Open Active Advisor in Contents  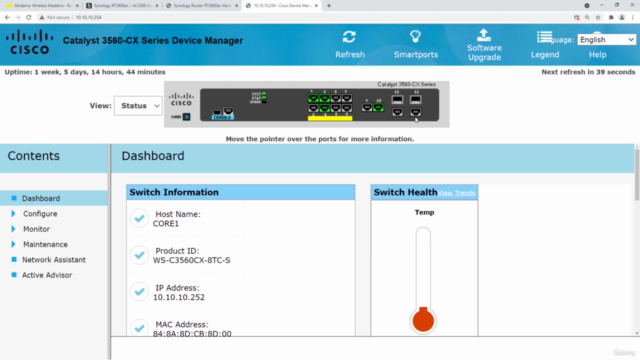[x=47, y=275]
